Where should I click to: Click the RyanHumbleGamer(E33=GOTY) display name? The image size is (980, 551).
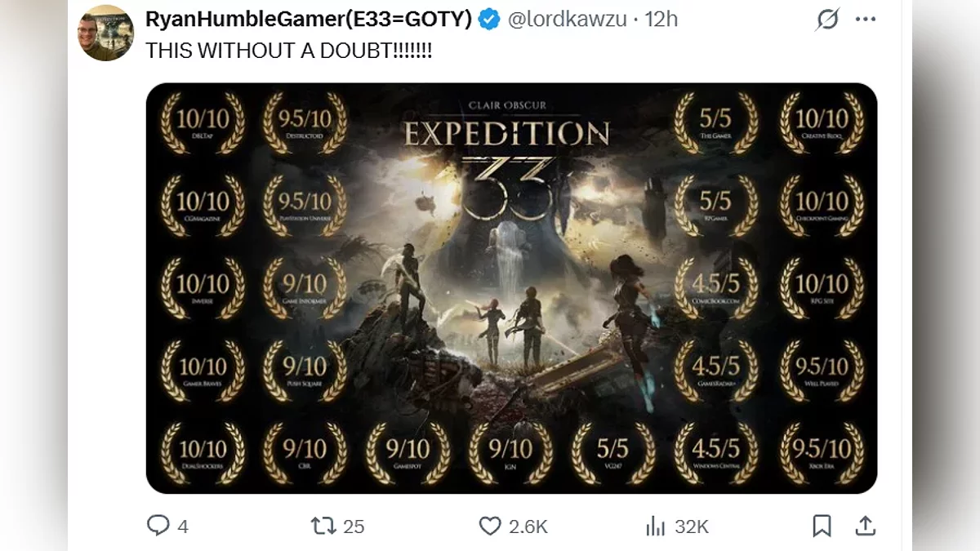click(x=309, y=20)
